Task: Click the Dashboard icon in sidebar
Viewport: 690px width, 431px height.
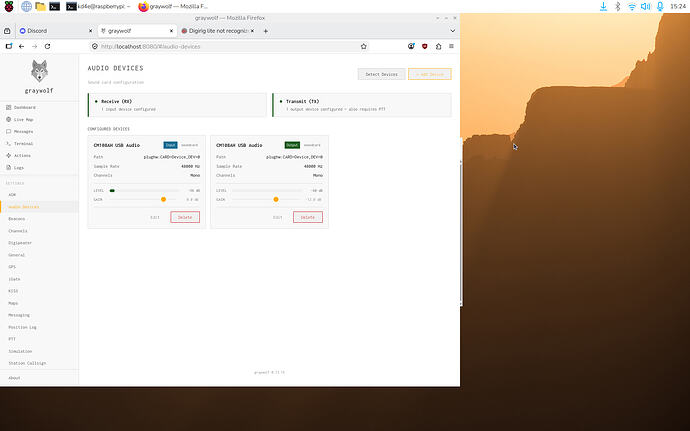Action: (x=8, y=107)
